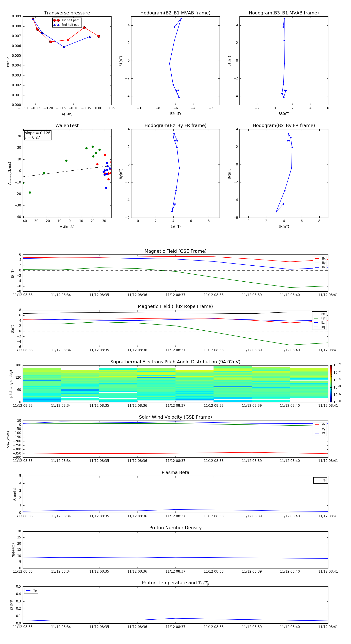The width and height of the screenshot is (351, 644).
Task: Click the "Transverse pressure" plot title
Action: click(67, 13)
